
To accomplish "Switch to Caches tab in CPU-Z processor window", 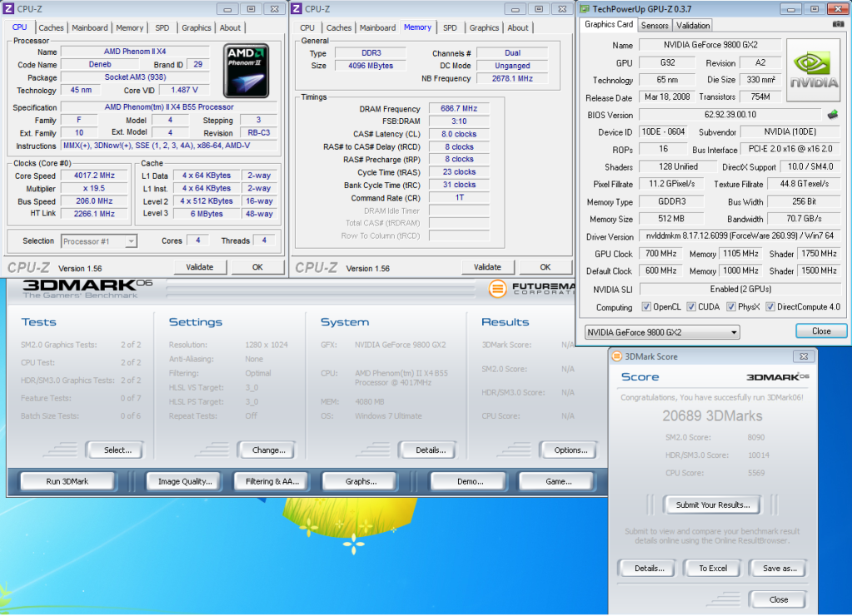I will (x=51, y=27).
